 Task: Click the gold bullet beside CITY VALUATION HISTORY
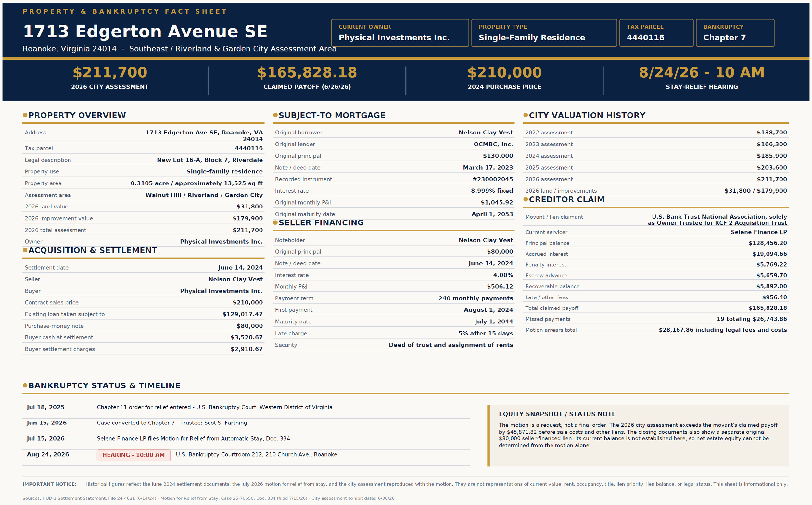[x=526, y=115]
